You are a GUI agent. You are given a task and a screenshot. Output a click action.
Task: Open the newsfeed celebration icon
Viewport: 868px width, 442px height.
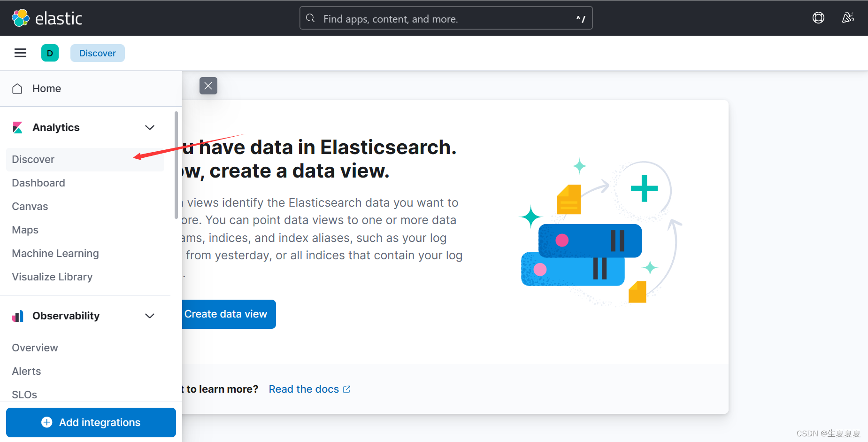tap(848, 18)
